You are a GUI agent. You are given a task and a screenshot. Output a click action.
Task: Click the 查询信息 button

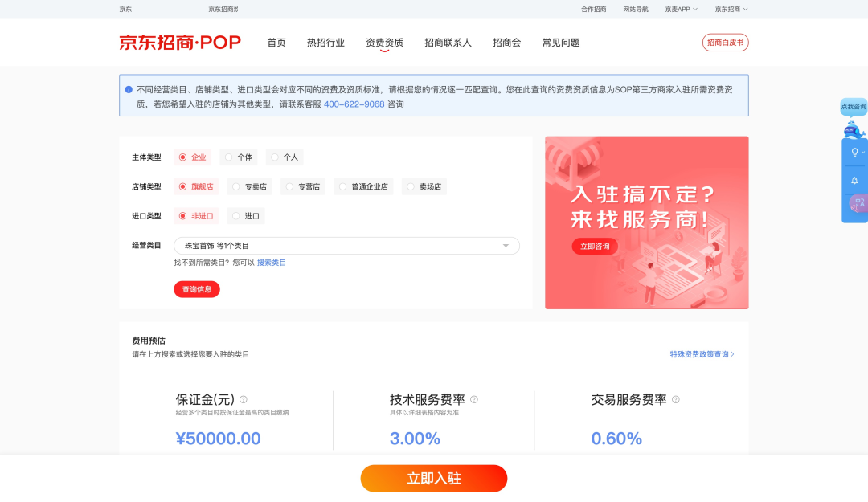click(197, 289)
